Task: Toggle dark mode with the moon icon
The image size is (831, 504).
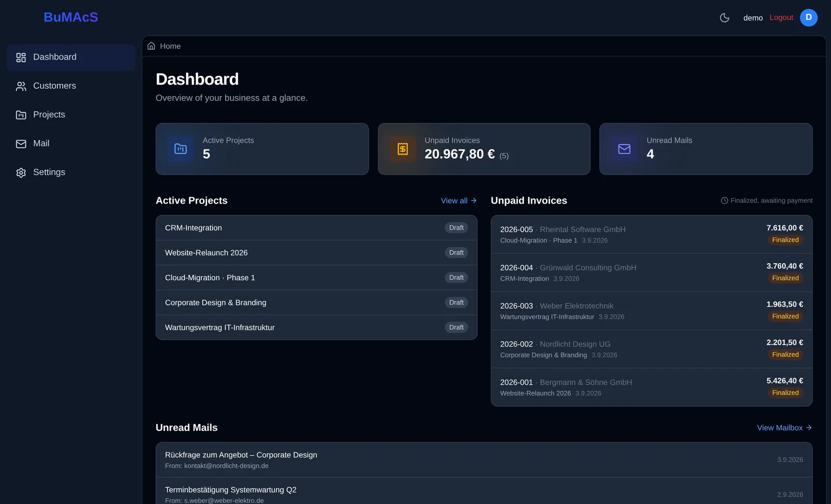Action: 725,18
